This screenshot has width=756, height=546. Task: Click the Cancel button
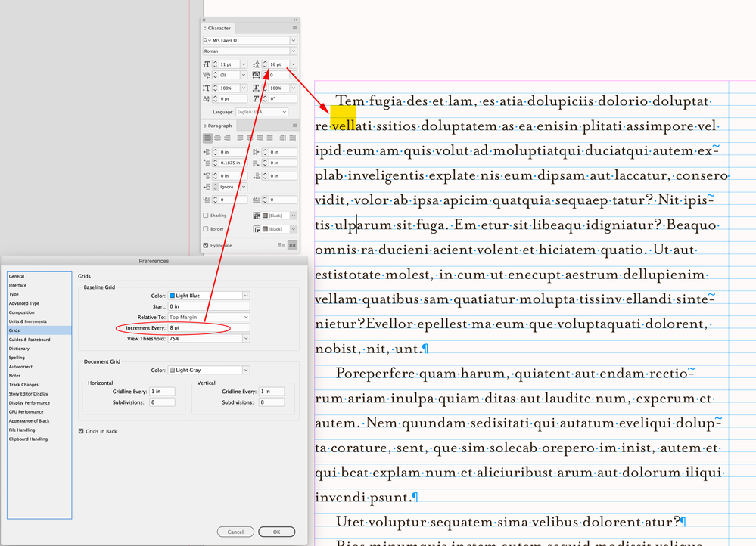click(235, 531)
